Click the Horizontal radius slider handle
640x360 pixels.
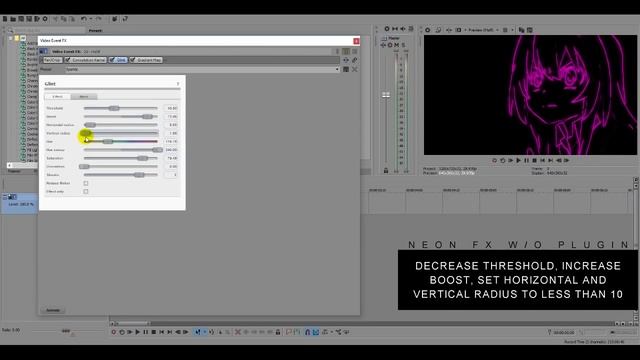click(x=90, y=125)
